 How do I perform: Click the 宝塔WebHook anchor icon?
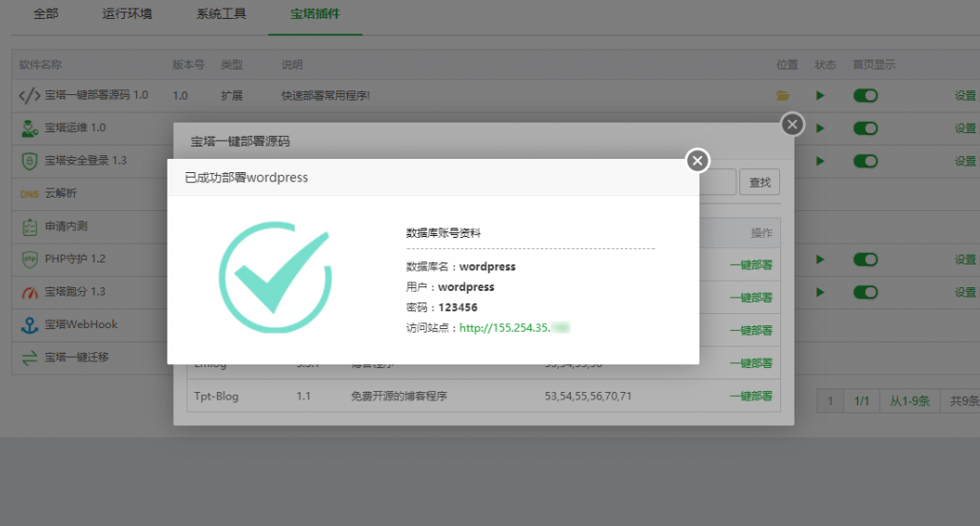[x=29, y=325]
